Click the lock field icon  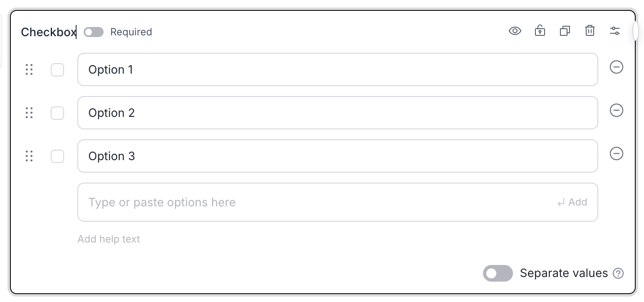point(540,31)
